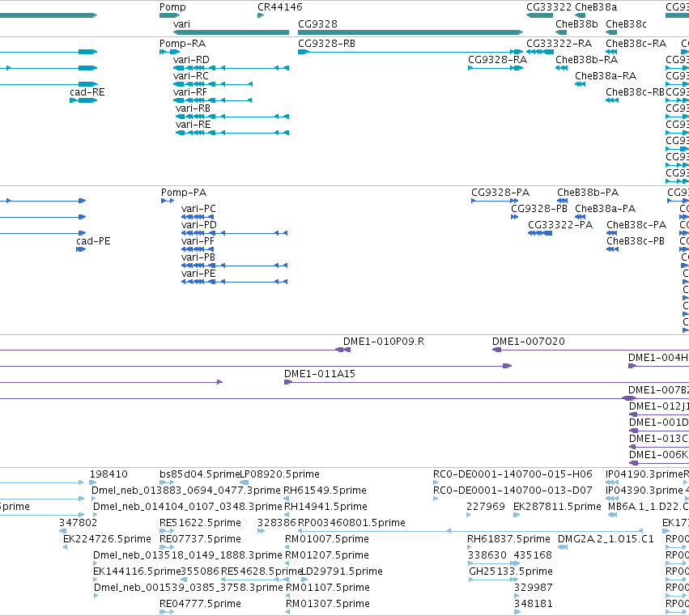Image resolution: width=689 pixels, height=616 pixels.
Task: Select transcript cad-RE
Action: [87, 92]
